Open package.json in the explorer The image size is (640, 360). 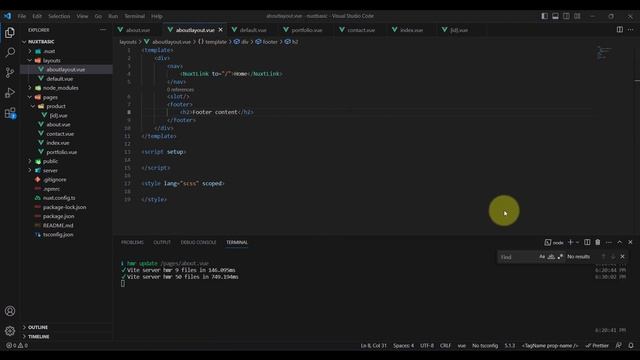coord(58,216)
